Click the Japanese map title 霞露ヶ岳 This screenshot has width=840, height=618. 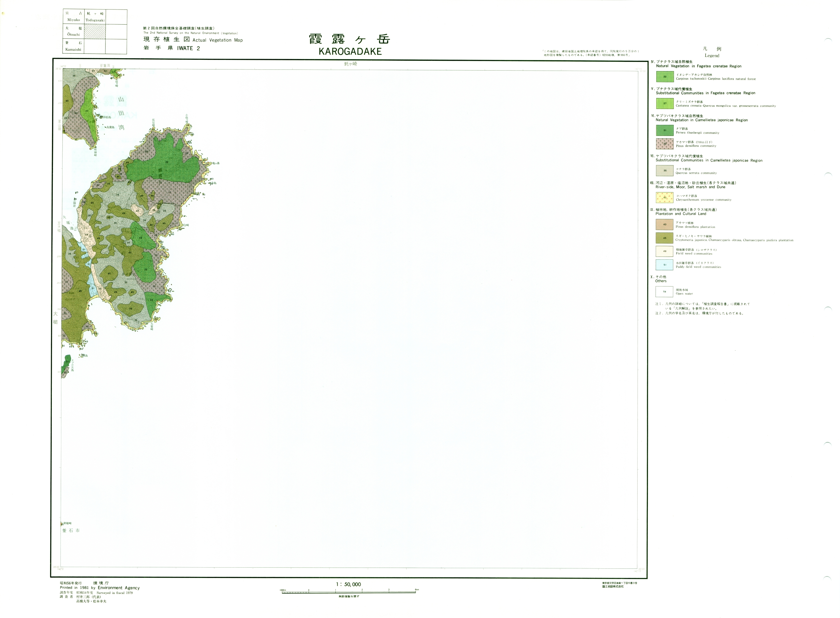coord(349,39)
